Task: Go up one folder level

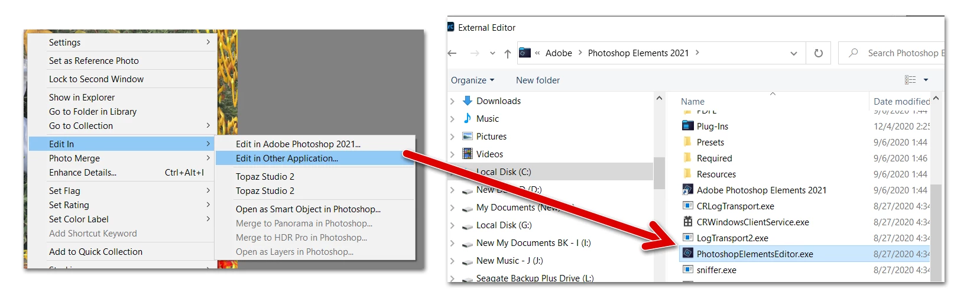Action: (x=507, y=53)
